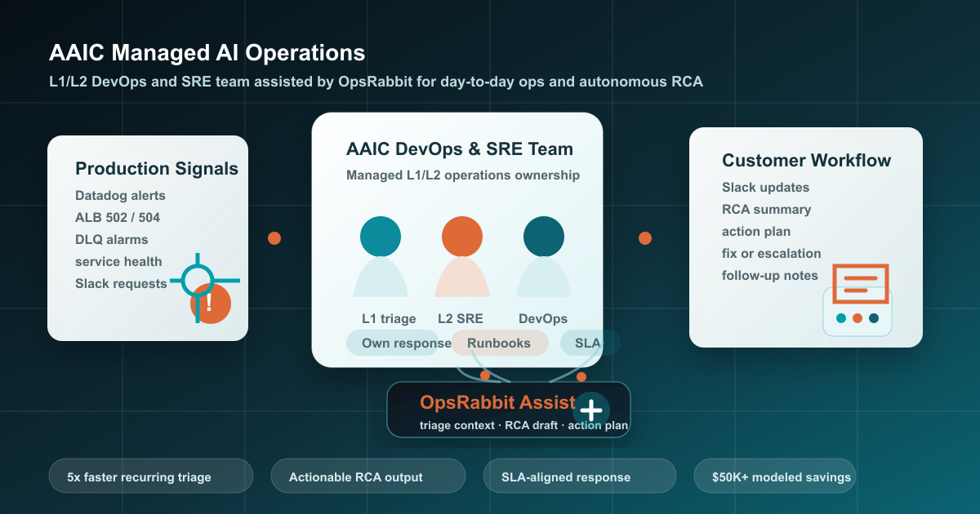Click the AAIC DevOps & SRE Team heading
Viewport: 980px width, 514px height.
(x=460, y=149)
